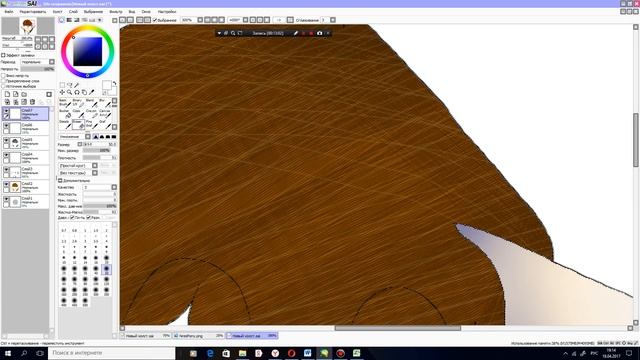
Task: Enable the Источник выбора checkbox
Action: tap(3, 86)
